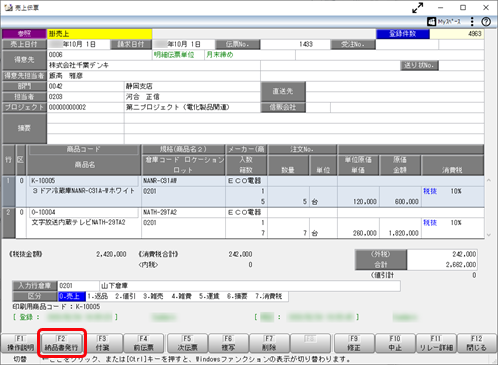498x365 pixels.
Task: Select 0.売上 category option
Action: (72, 296)
